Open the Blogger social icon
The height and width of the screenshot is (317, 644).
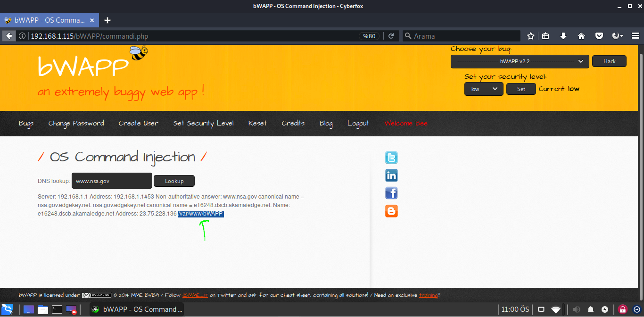click(391, 210)
